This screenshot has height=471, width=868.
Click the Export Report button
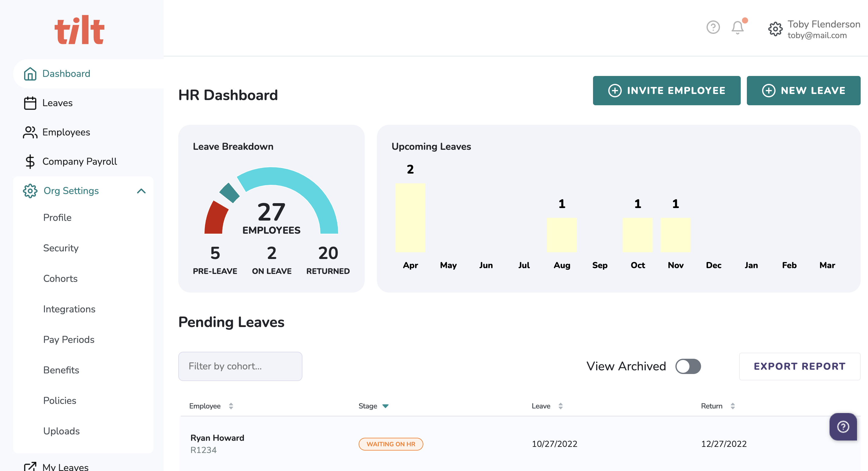[799, 366]
